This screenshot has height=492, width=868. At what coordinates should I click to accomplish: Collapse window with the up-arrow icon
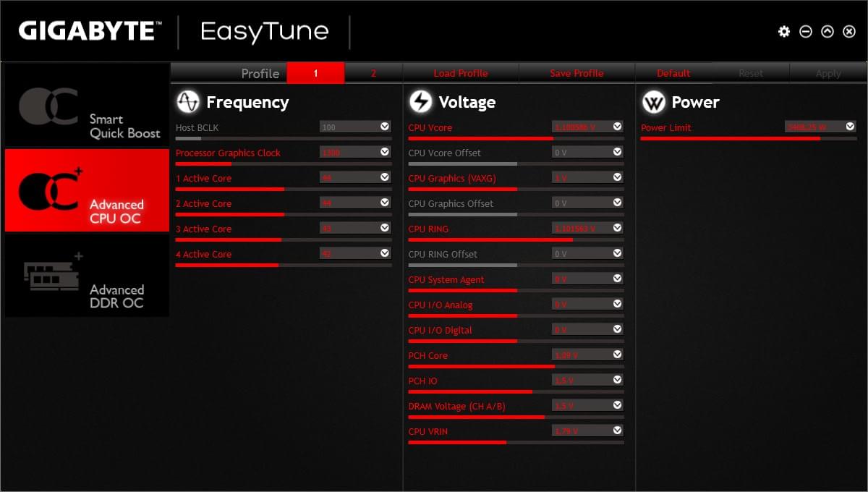coord(827,32)
